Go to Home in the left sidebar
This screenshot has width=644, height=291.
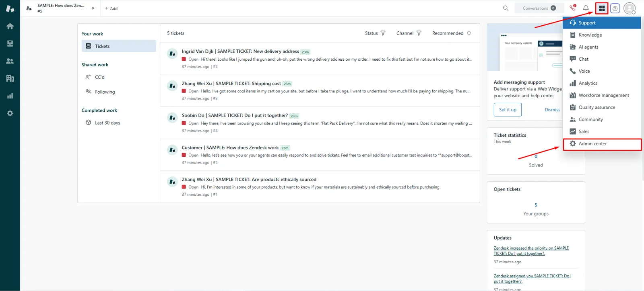(10, 26)
